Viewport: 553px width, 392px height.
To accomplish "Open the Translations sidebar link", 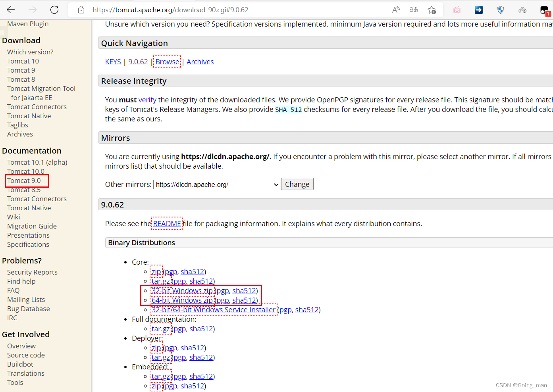I will 26,373.
